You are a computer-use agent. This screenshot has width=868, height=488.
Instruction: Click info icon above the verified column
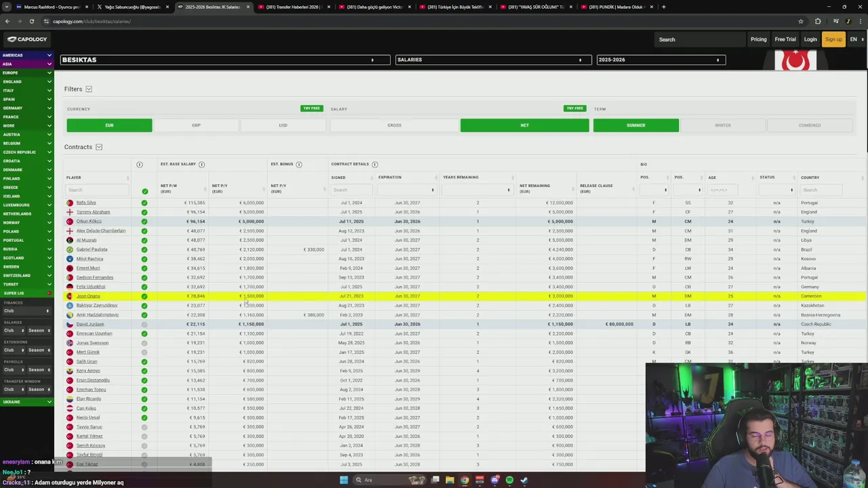pos(140,165)
